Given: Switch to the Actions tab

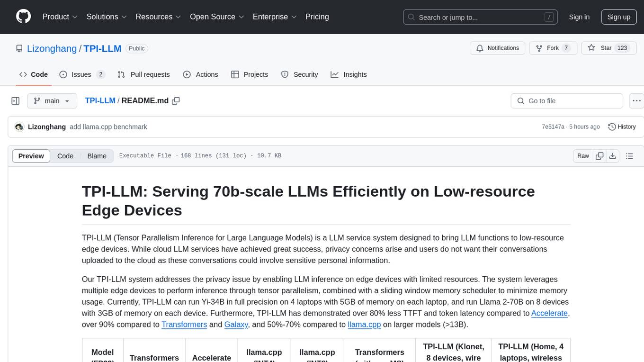Looking at the screenshot, I should (x=200, y=74).
